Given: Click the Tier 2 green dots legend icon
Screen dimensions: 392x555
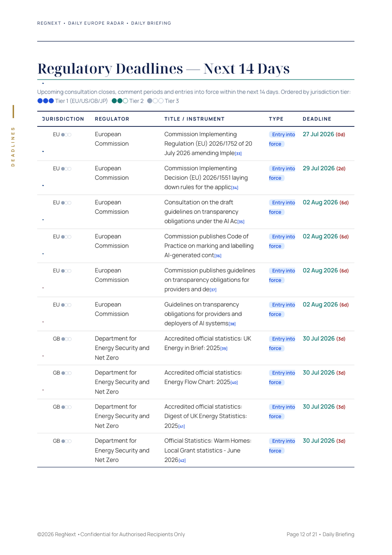Looking at the screenshot, I should click(x=120, y=101).
